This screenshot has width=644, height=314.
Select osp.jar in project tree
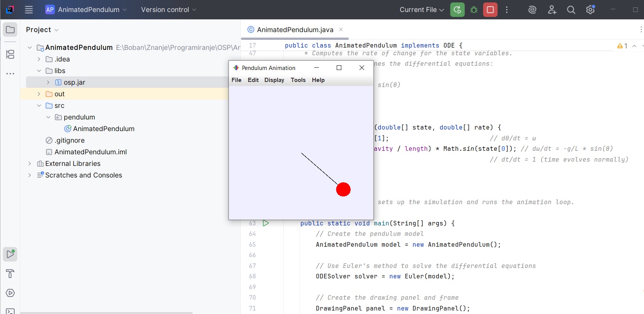[x=70, y=82]
